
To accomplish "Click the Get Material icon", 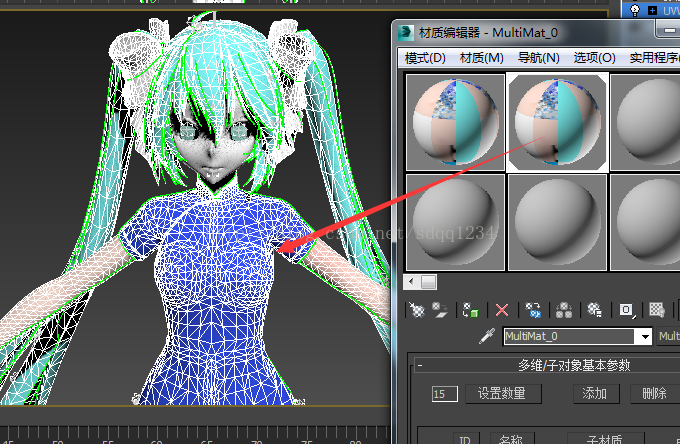I will tap(417, 310).
